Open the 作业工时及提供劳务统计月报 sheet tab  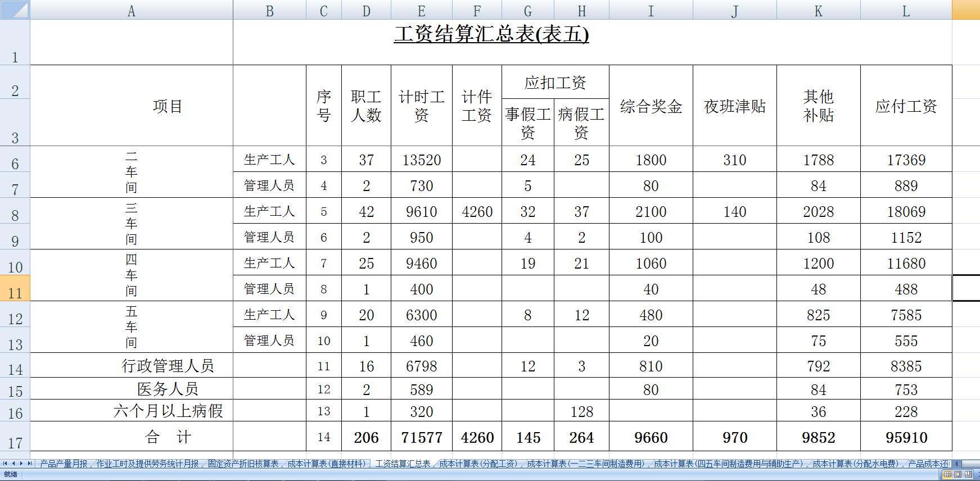click(x=147, y=464)
